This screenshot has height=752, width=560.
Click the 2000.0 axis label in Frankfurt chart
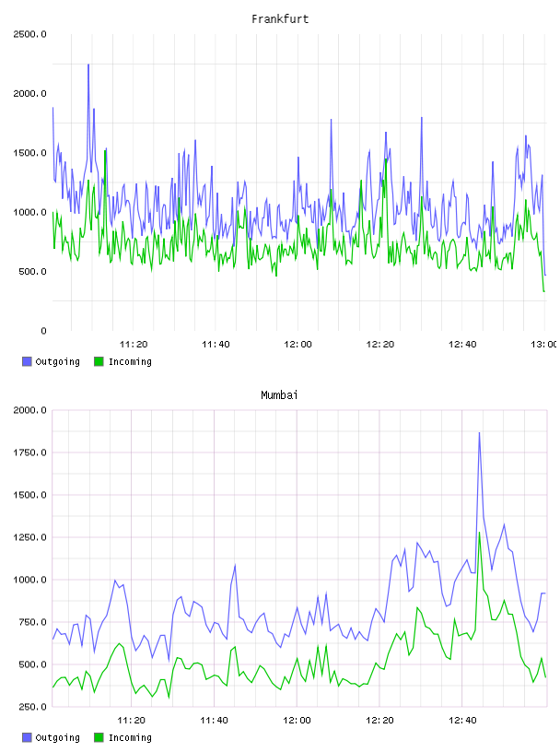click(x=29, y=93)
